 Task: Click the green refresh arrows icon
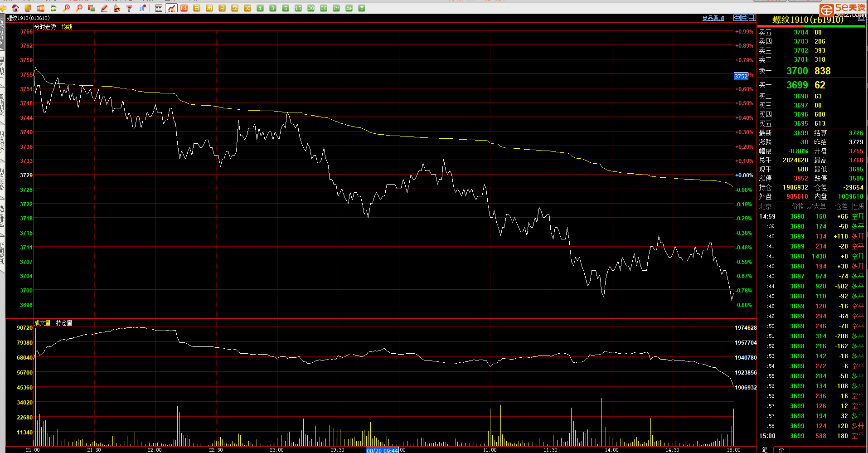pyautogui.click(x=53, y=8)
